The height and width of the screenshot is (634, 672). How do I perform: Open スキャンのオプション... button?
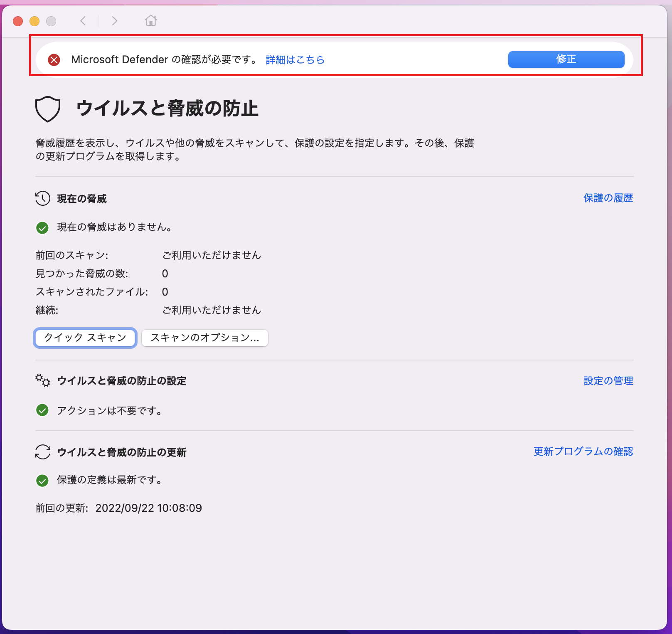205,338
